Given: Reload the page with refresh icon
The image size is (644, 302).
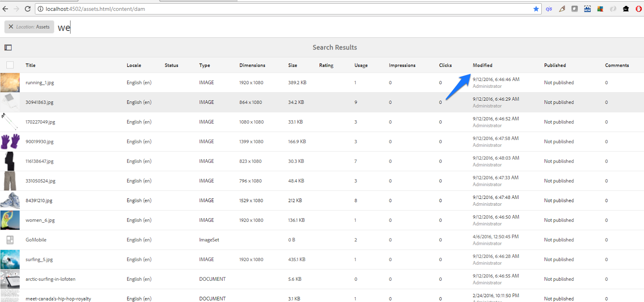Looking at the screenshot, I should click(x=28, y=9).
